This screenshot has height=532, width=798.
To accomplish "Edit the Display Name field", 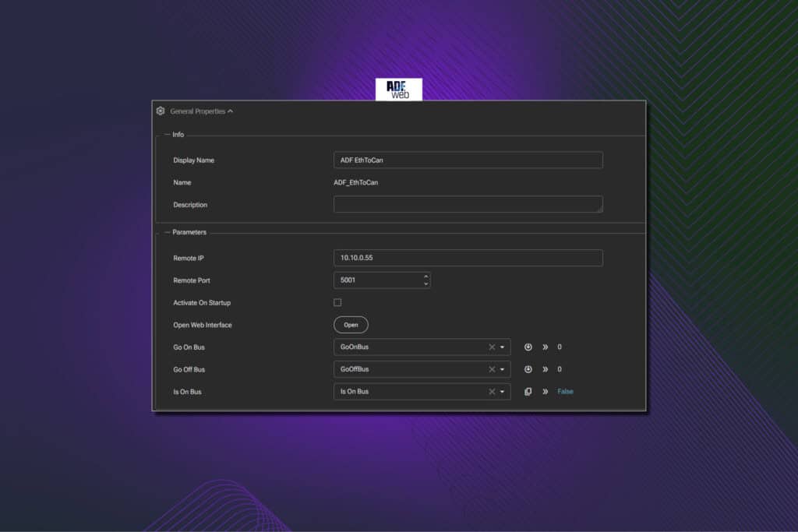I will (468, 160).
